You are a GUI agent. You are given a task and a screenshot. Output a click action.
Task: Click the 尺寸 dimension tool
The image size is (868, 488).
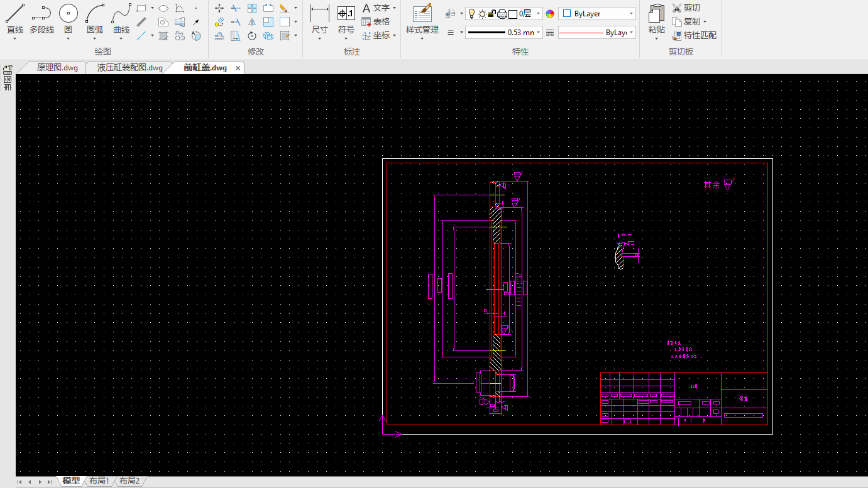319,19
